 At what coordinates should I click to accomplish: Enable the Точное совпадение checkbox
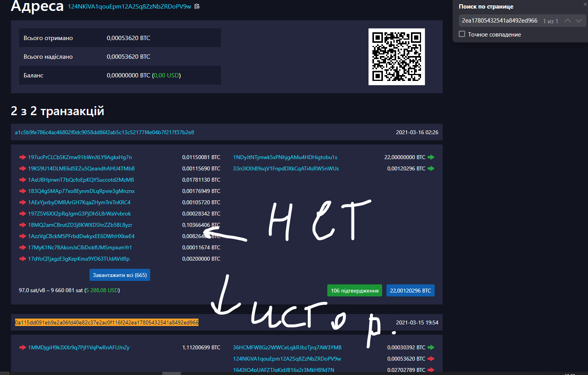coord(462,34)
